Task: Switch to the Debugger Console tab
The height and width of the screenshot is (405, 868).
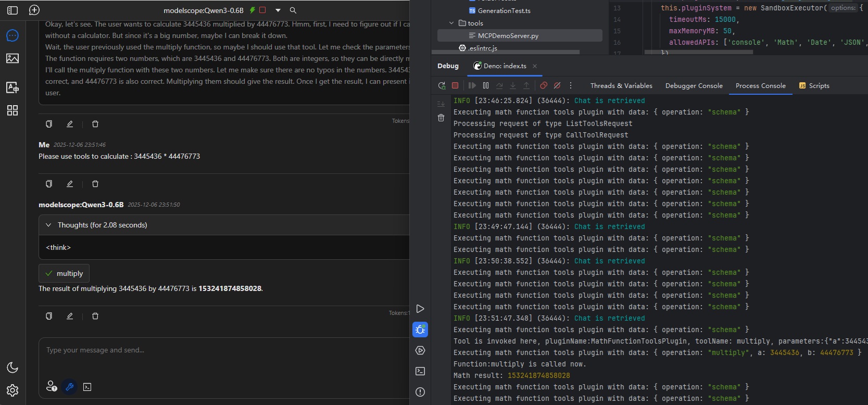Action: tap(694, 86)
